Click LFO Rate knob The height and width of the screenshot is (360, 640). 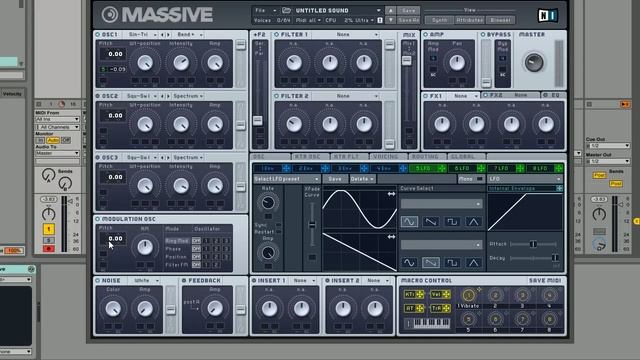point(268,202)
